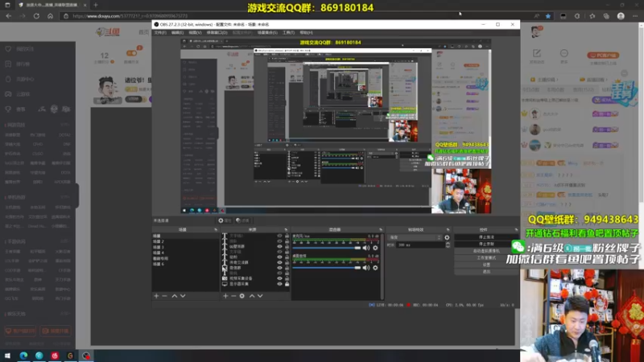This screenshot has height=362, width=644.
Task: Click the 桌面音频 volume slider
Action: point(327,268)
